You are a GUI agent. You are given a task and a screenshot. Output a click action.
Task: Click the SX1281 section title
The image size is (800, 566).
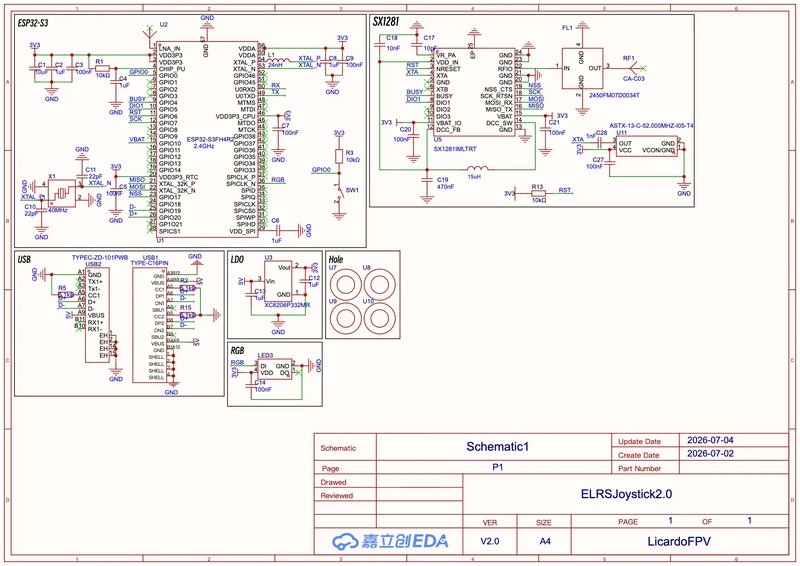coord(386,21)
